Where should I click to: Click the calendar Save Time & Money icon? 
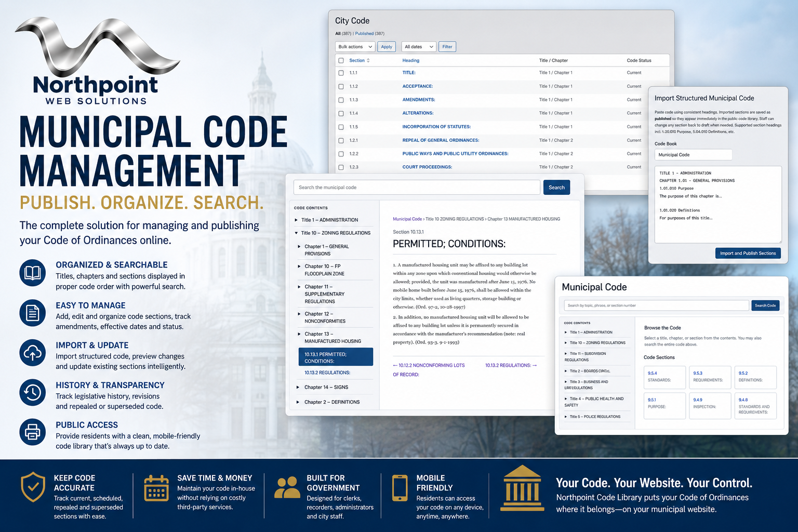click(156, 488)
